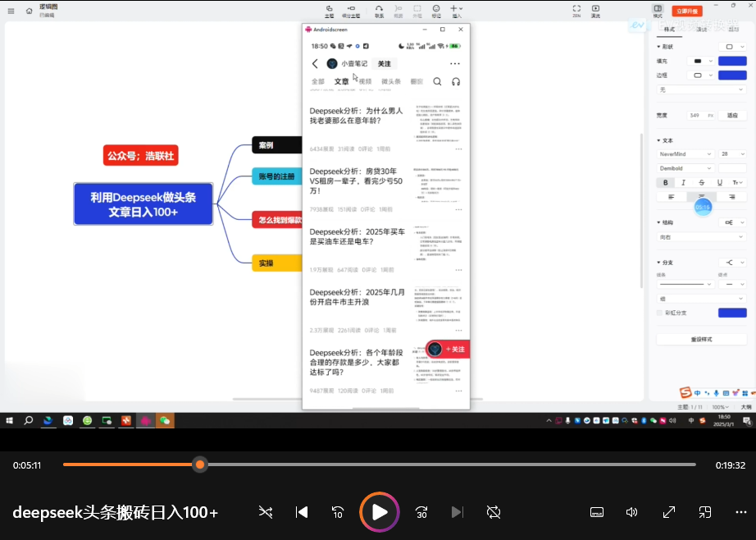Tap the floating red +关注 button
This screenshot has width=756, height=540.
click(x=448, y=349)
